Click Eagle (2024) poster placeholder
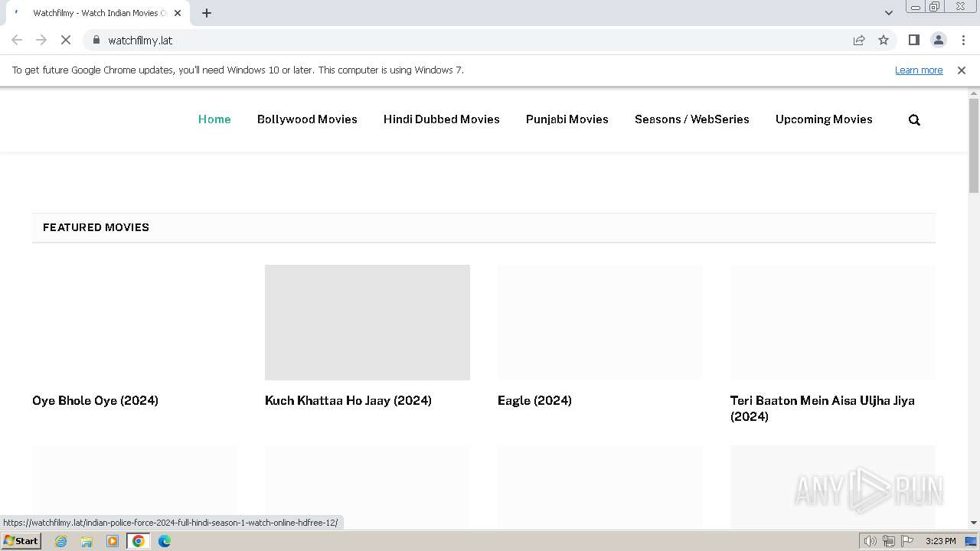 [x=600, y=322]
